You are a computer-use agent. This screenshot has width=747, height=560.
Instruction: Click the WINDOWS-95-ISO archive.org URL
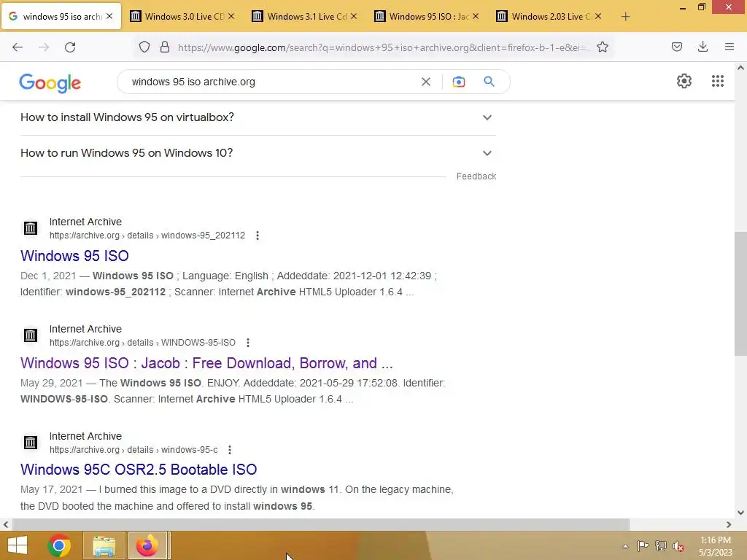(142, 343)
